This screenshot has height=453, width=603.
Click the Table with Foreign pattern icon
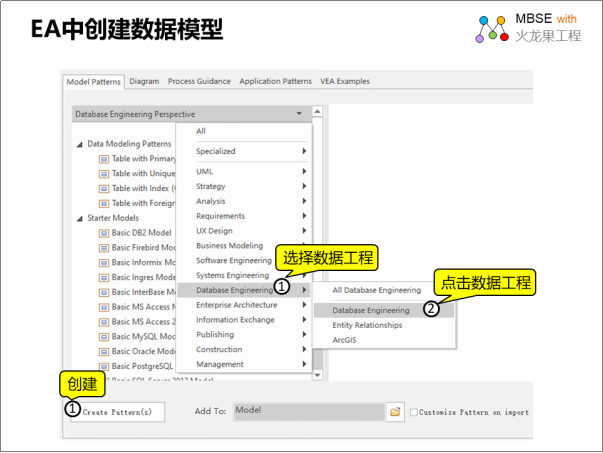tap(103, 204)
